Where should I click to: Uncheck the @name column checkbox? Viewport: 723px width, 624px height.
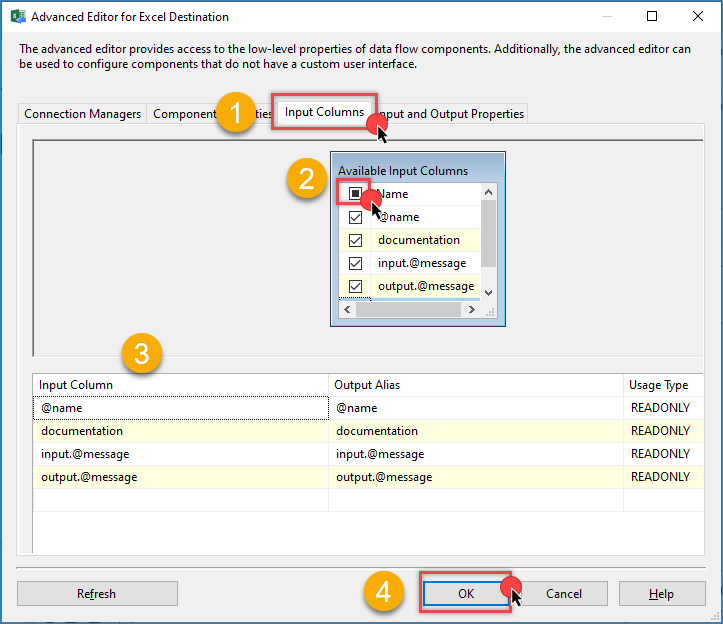click(x=355, y=217)
